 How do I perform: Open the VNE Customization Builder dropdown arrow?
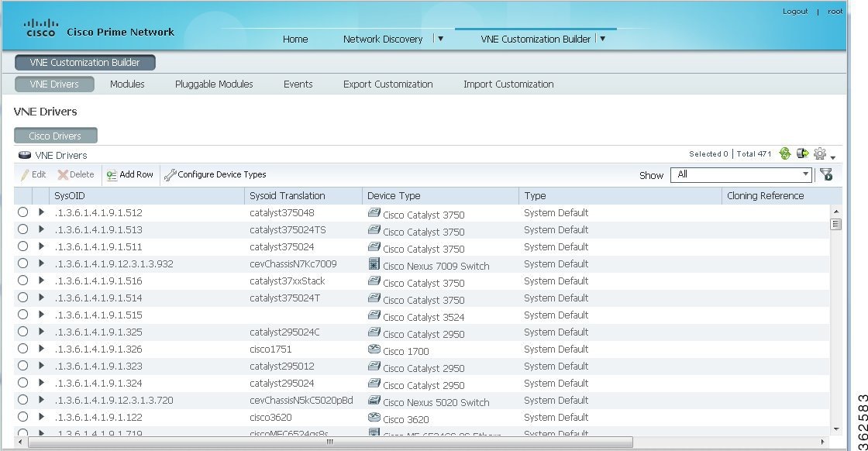[x=603, y=39]
